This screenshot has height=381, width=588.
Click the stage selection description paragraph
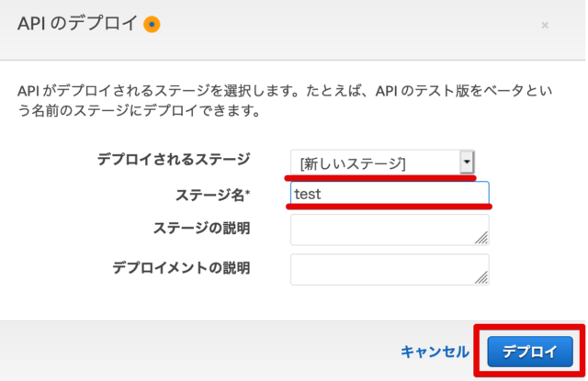[x=285, y=101]
